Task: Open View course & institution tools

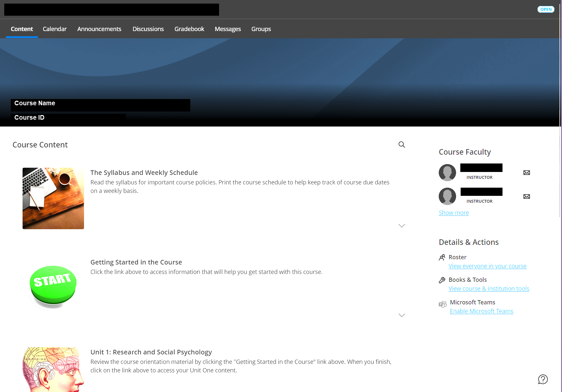Action: tap(488, 288)
